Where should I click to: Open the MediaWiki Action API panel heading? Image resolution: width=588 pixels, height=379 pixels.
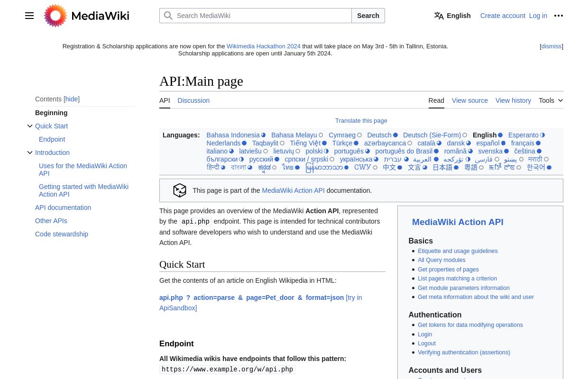coord(458,222)
